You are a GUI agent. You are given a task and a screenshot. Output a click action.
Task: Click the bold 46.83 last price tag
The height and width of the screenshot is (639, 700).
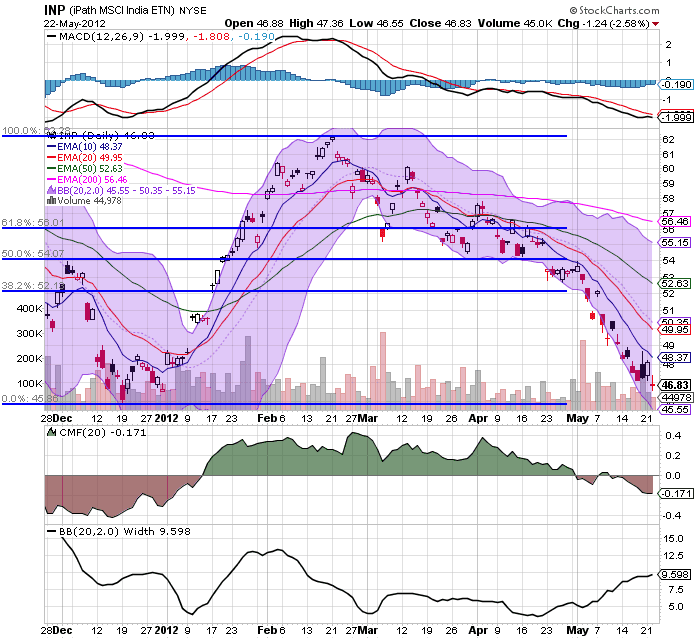coord(675,385)
